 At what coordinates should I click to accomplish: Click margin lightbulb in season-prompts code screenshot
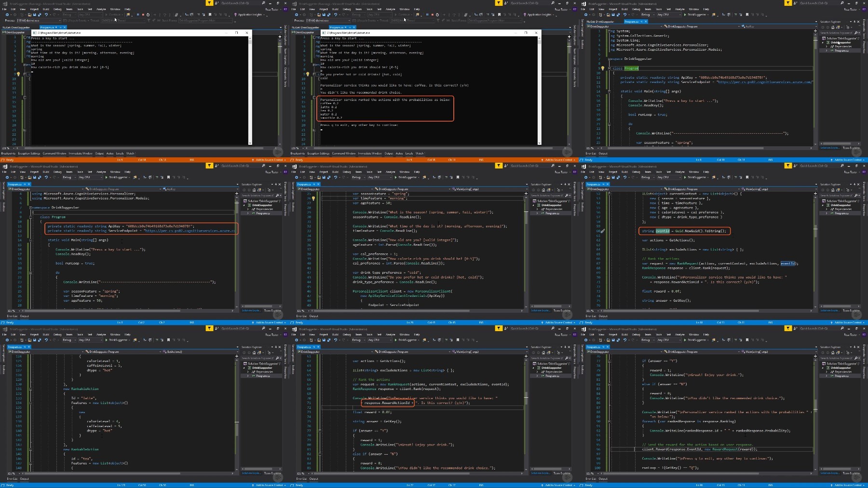point(313,198)
